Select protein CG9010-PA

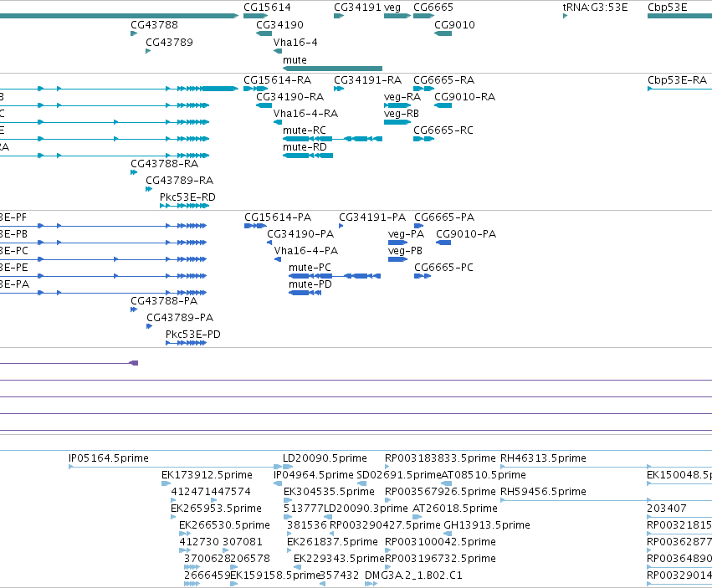[x=466, y=234]
